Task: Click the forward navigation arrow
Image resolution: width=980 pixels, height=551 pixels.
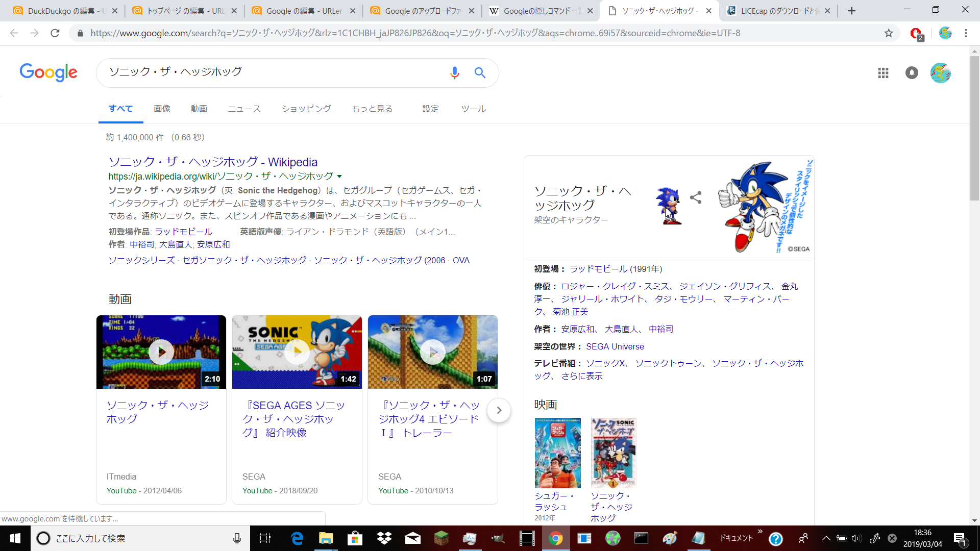Action: tap(34, 33)
